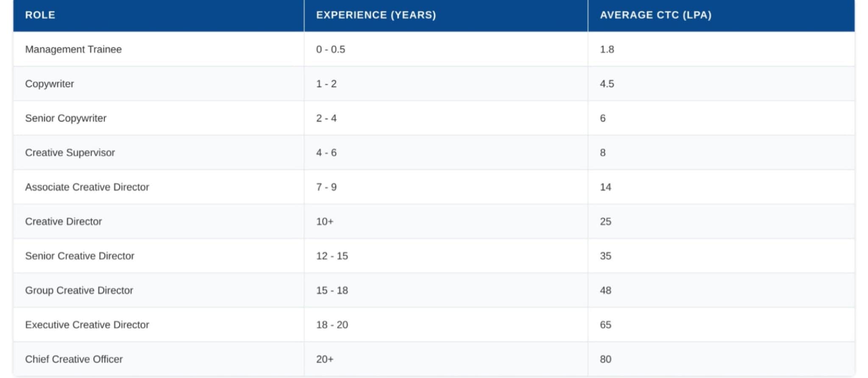Select the Copywriter role cell
Image resolution: width=868 pixels, height=378 pixels.
[50, 84]
